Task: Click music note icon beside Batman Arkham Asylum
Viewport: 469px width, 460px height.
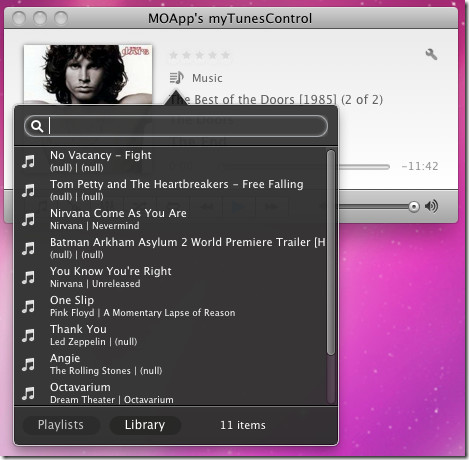Action: pos(29,248)
